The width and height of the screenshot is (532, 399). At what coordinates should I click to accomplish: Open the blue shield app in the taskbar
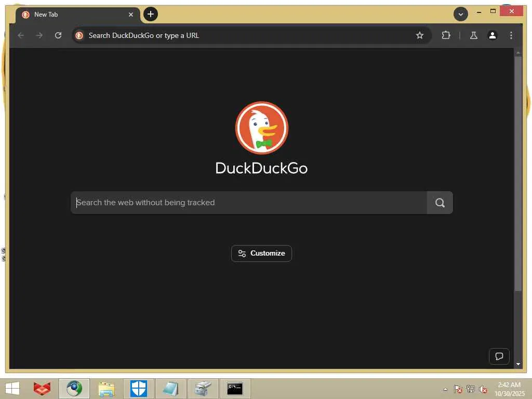(139, 389)
